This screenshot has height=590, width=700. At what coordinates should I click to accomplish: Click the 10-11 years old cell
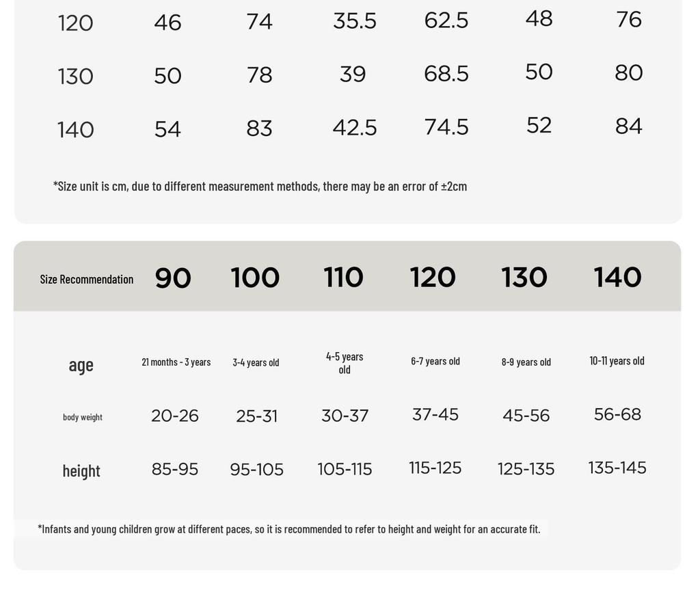617,361
